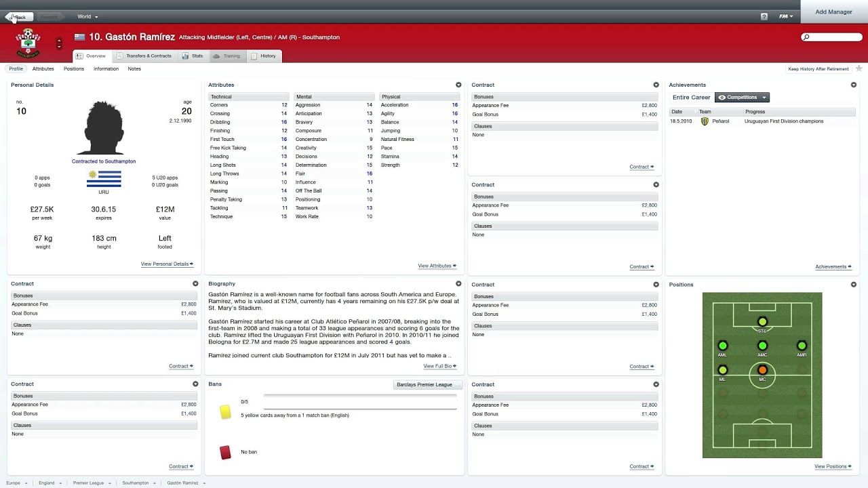Click the Dribbling attribute row
Screen dimensions: 868x488
tap(248, 122)
